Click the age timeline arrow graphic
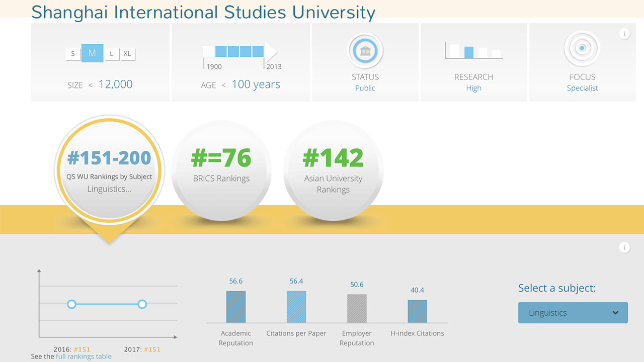The image size is (644, 362). click(x=240, y=51)
